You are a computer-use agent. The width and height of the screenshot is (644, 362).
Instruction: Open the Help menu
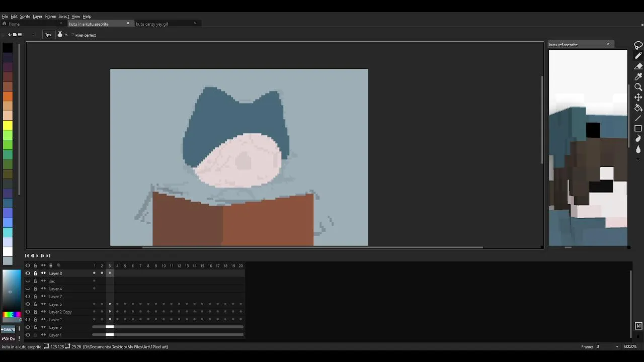(x=87, y=17)
